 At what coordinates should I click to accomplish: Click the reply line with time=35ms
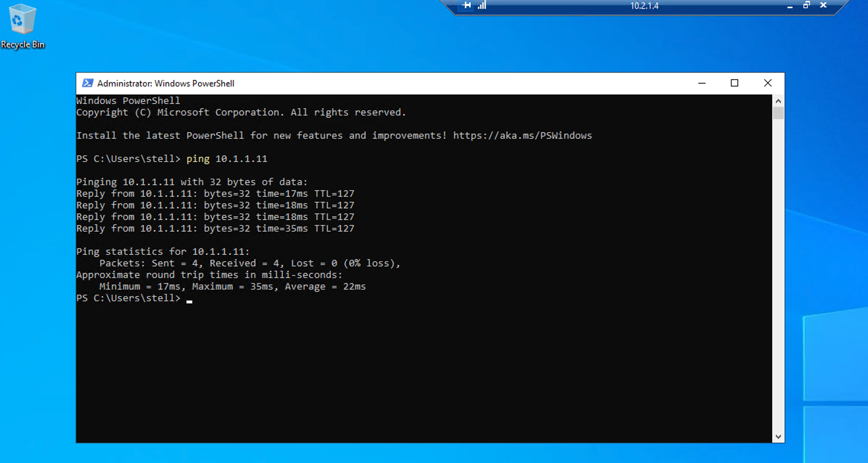tap(215, 229)
